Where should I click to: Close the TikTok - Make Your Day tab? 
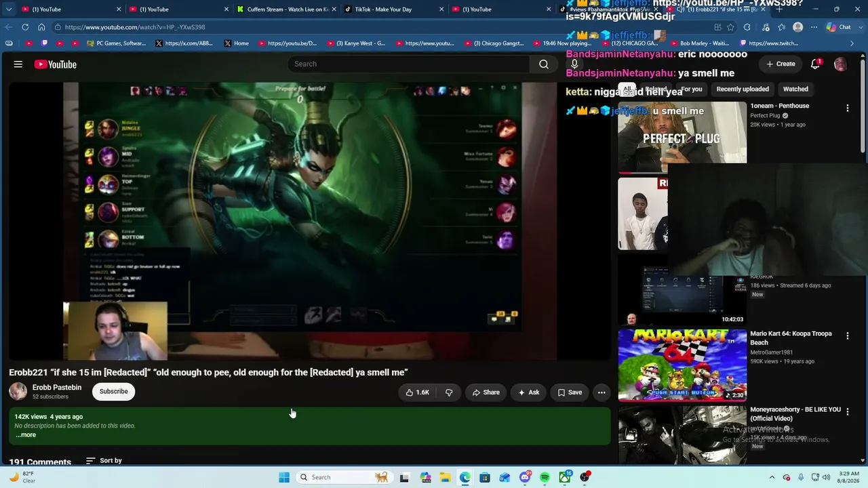441,9
